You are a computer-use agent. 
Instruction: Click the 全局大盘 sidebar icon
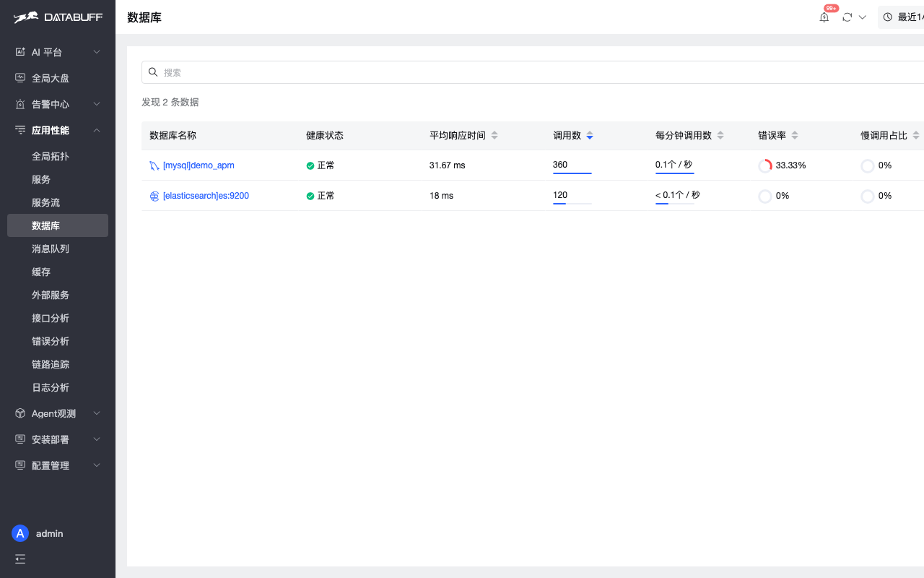click(x=20, y=78)
